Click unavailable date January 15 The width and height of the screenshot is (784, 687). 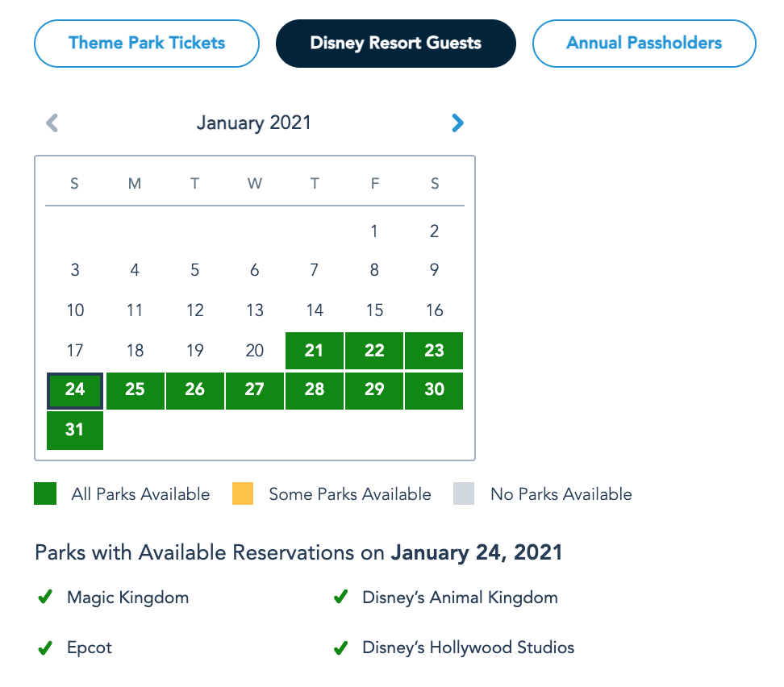pos(374,310)
